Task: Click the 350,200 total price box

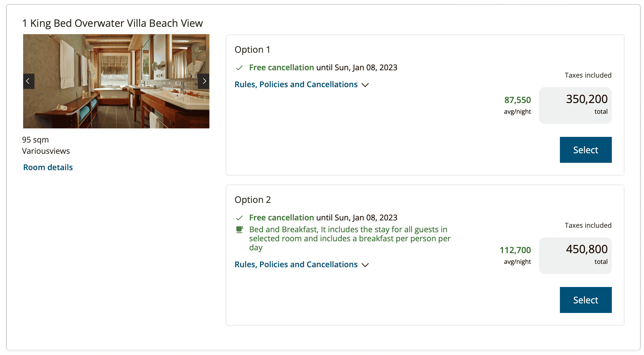Action: 575,105
